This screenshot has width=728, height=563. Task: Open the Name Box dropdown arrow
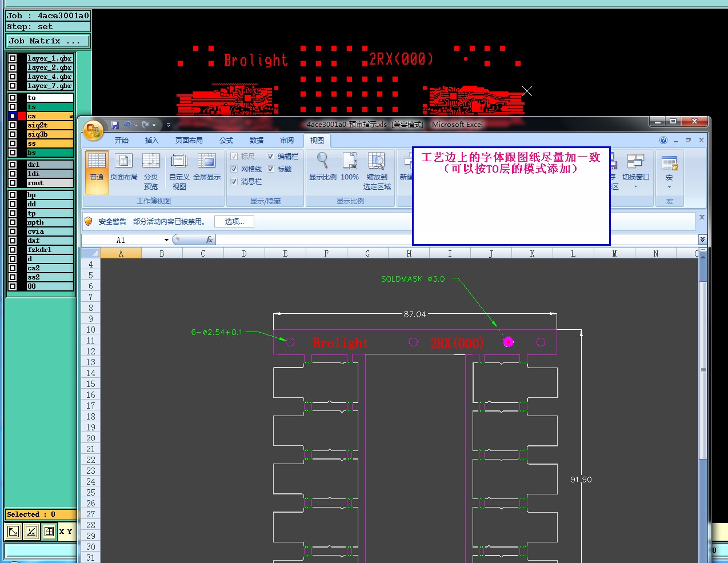[x=166, y=240]
